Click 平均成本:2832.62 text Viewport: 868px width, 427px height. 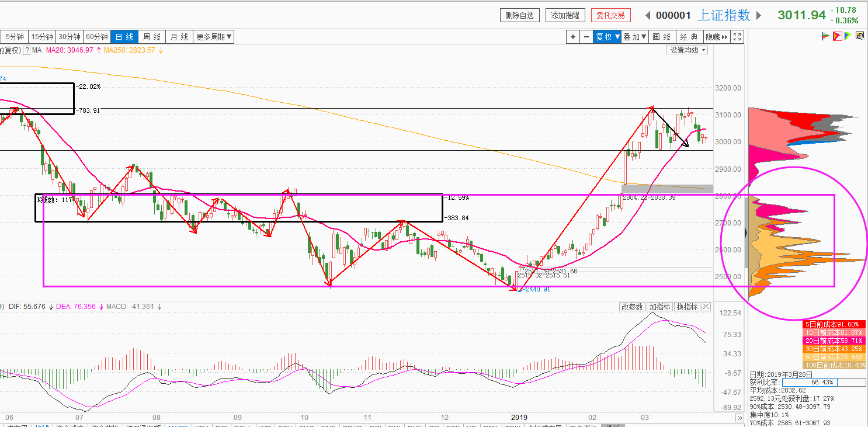[777, 390]
